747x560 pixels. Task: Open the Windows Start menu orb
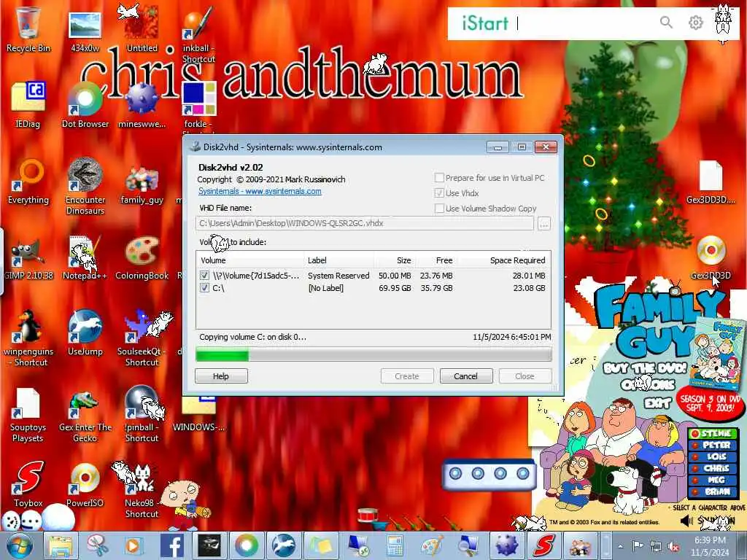coord(20,545)
